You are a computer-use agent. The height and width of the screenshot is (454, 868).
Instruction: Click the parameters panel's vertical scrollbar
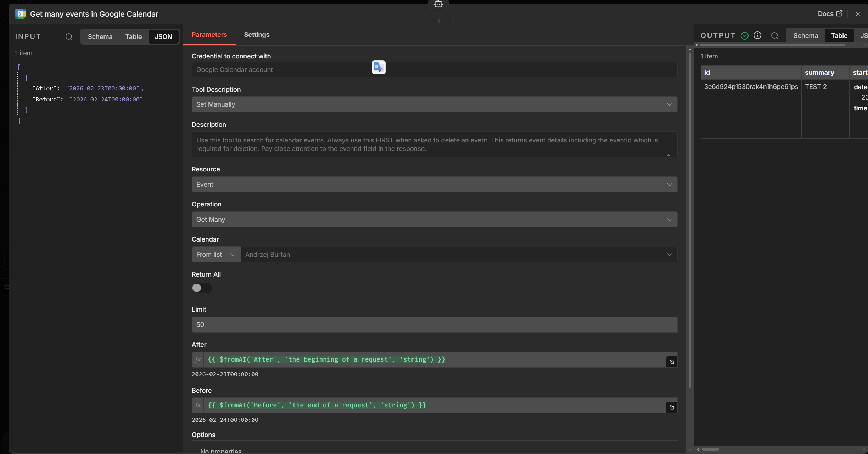(x=690, y=220)
